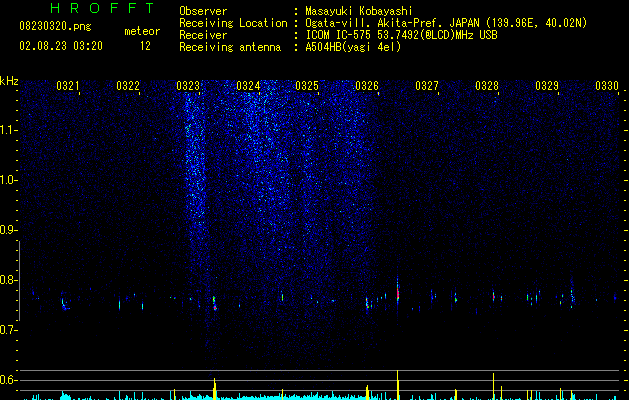Click the 1.0 kHz axis label
Image resolution: width=629 pixels, height=400 pixels.
7,180
